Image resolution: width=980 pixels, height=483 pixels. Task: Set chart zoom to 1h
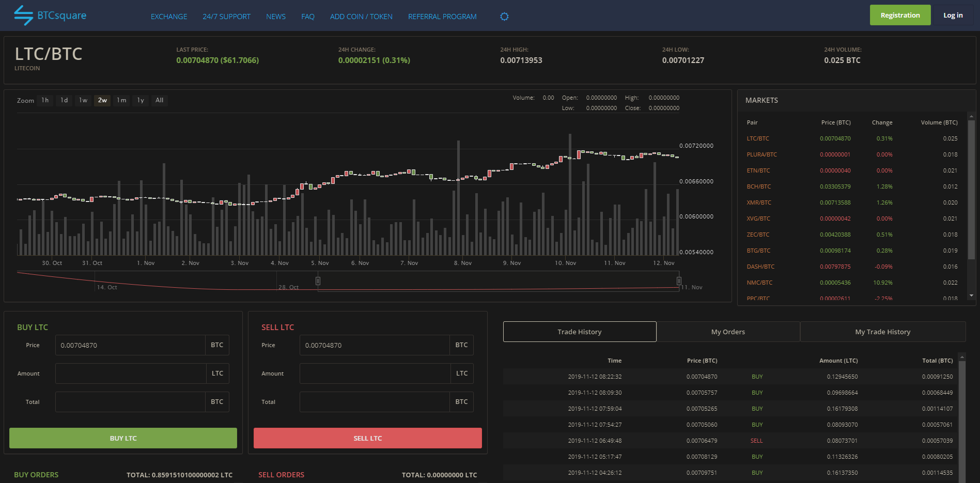45,100
